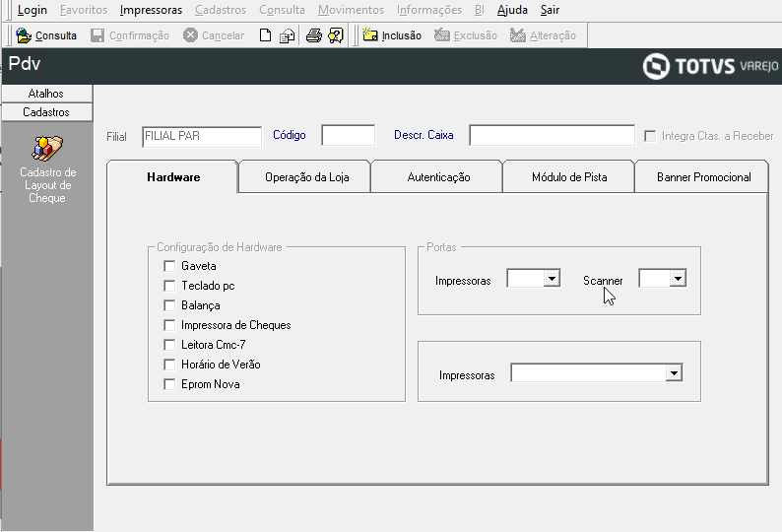
Task: Click the Cancelar toolbar label
Action: click(x=223, y=35)
